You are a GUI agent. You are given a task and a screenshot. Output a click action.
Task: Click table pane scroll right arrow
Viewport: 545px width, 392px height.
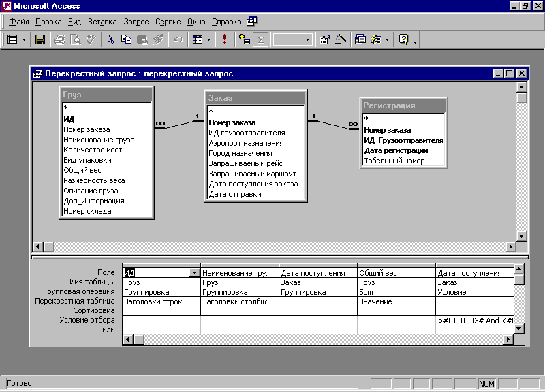[510, 247]
